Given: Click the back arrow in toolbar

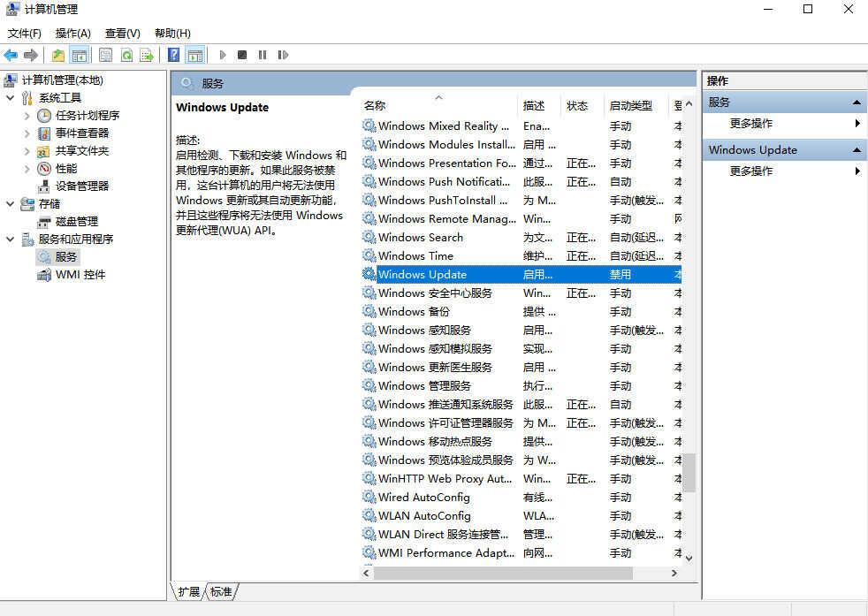Looking at the screenshot, I should point(11,55).
